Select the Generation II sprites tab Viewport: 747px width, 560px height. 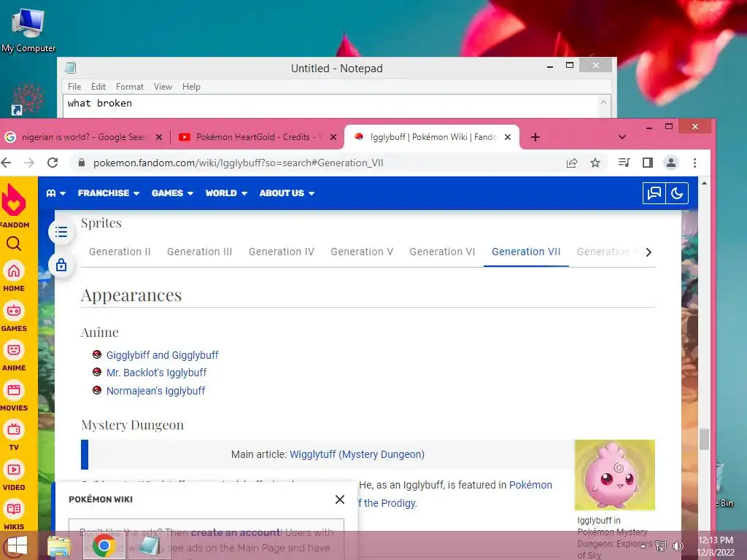120,252
